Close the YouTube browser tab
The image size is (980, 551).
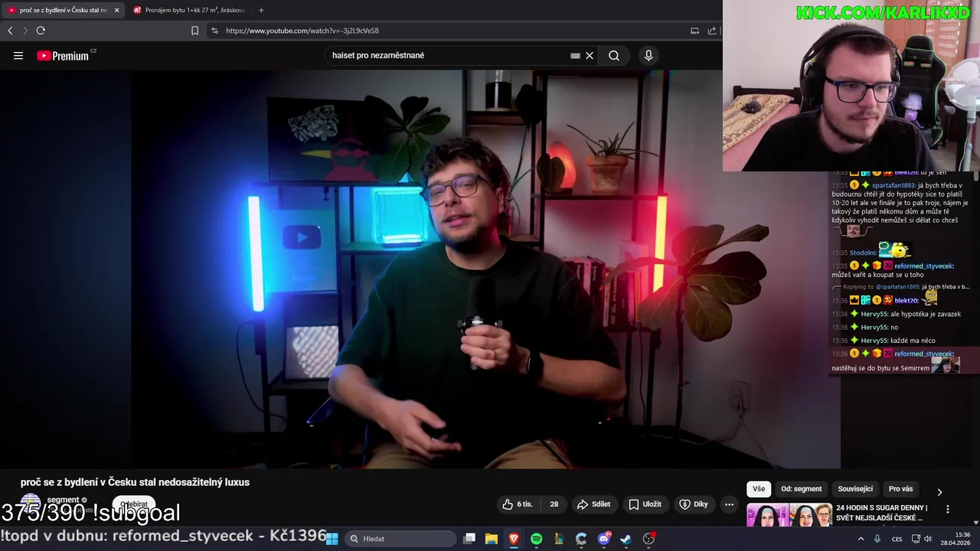tap(117, 10)
